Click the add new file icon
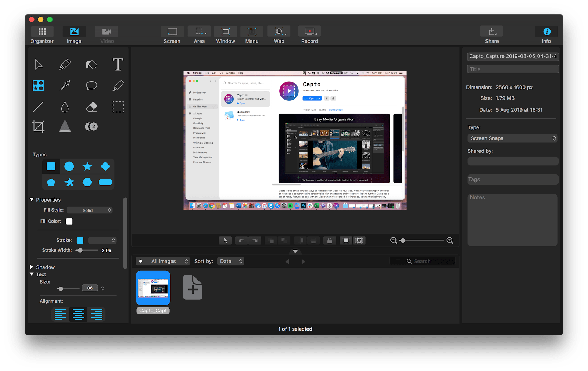Image resolution: width=588 pixels, height=371 pixels. tap(193, 287)
